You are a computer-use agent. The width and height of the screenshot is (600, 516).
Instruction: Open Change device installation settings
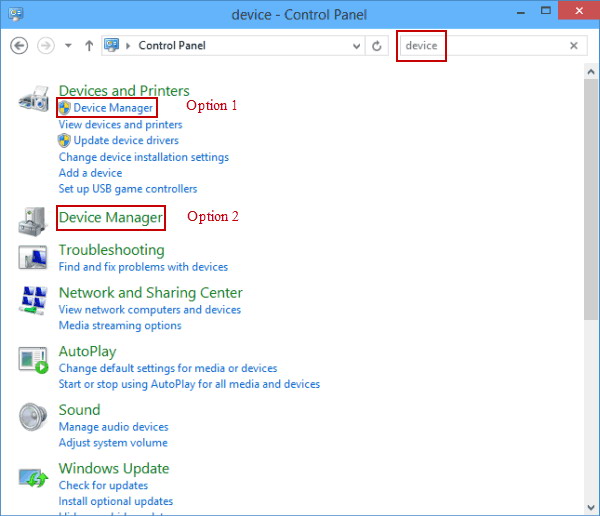pos(143,157)
